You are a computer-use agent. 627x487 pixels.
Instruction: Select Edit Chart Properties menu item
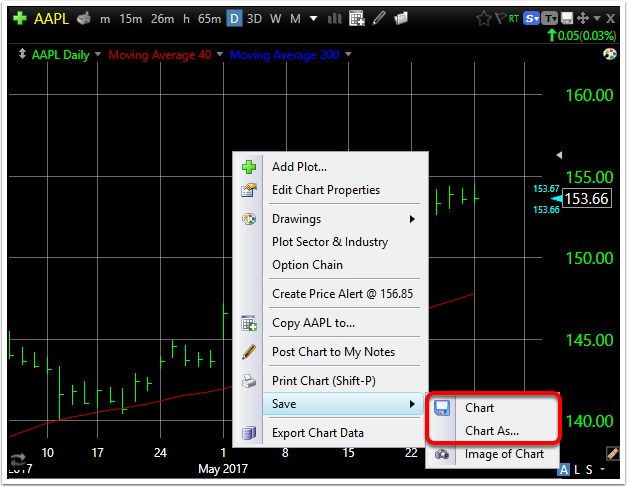click(x=326, y=190)
